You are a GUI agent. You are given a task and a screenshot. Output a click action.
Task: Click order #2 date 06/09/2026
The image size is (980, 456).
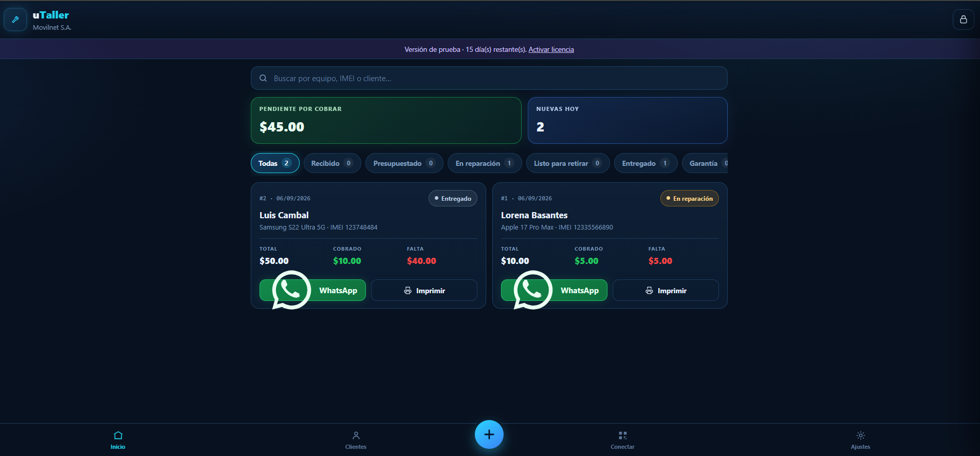click(x=293, y=198)
